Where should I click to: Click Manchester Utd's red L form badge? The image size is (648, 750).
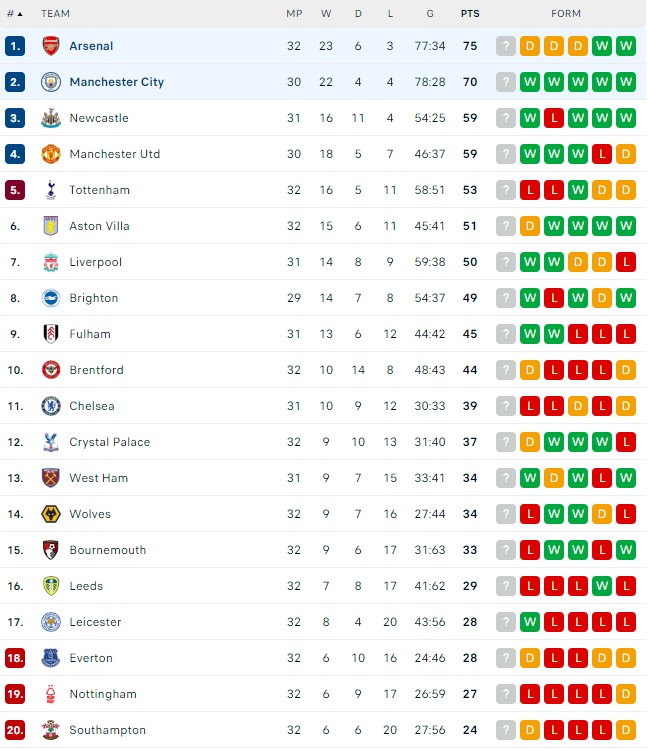(602, 154)
